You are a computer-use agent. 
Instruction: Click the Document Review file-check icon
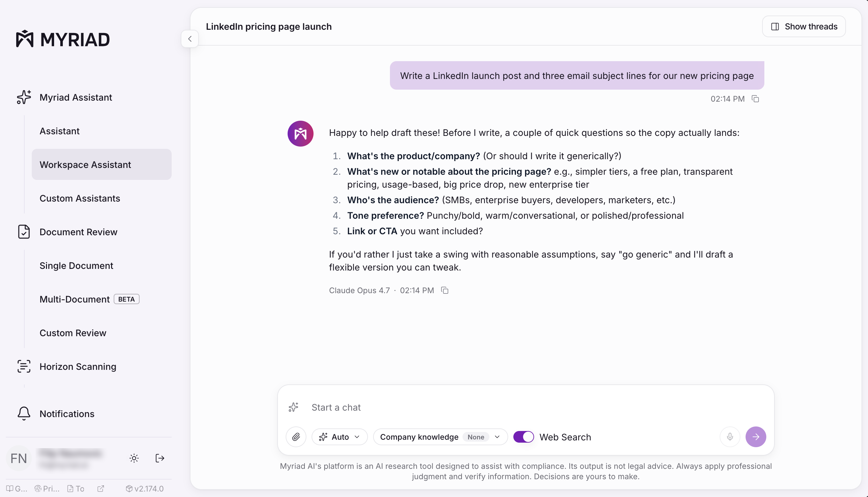click(x=24, y=232)
